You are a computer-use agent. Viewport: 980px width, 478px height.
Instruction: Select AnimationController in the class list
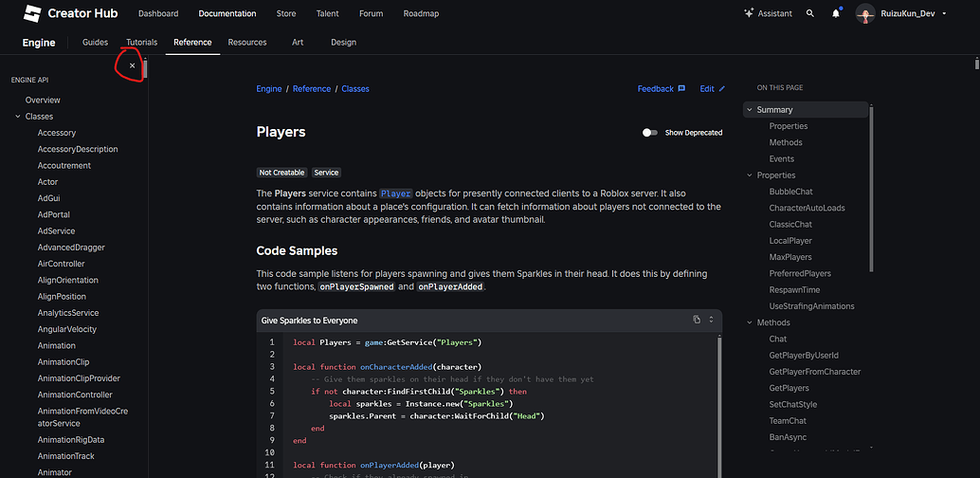click(x=75, y=395)
